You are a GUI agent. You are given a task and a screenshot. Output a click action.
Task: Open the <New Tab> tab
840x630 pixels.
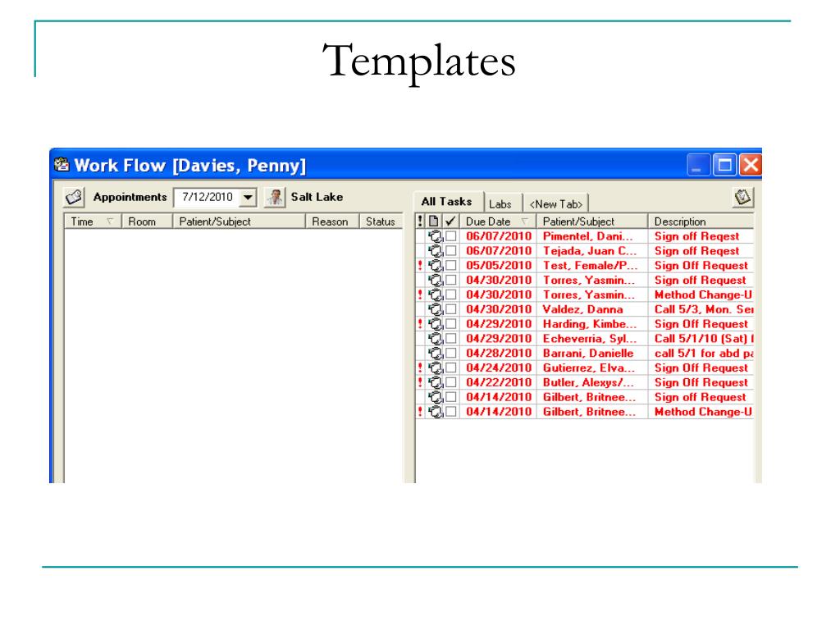click(x=556, y=204)
